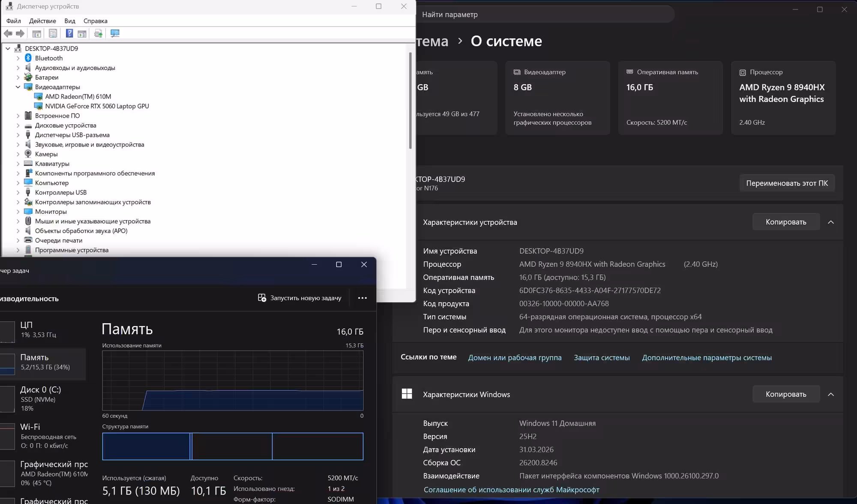Click the Запустить новую задачу icon in Task Manager
Viewport: 857px width, 504px height.
pyautogui.click(x=262, y=297)
